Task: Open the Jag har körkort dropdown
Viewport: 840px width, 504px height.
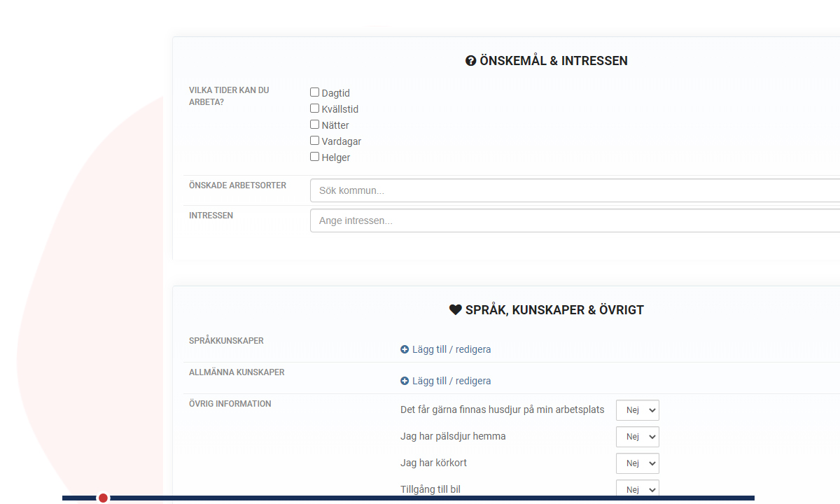Action: pos(637,463)
